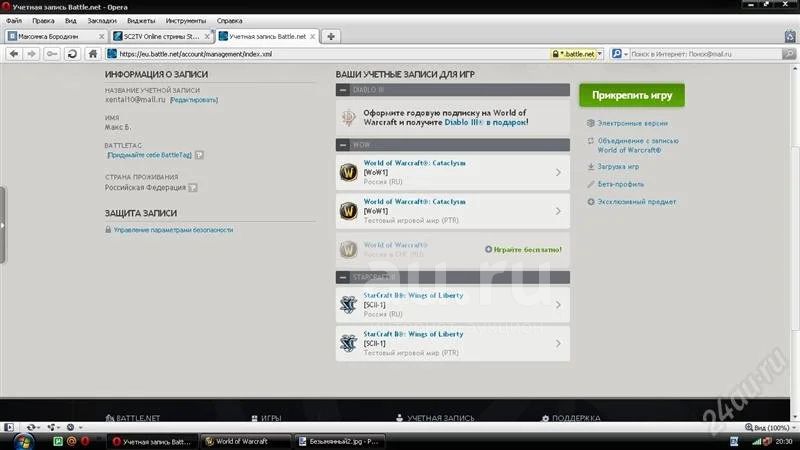Open Управление параметрами безопасности link
The height and width of the screenshot is (450, 800).
[173, 230]
